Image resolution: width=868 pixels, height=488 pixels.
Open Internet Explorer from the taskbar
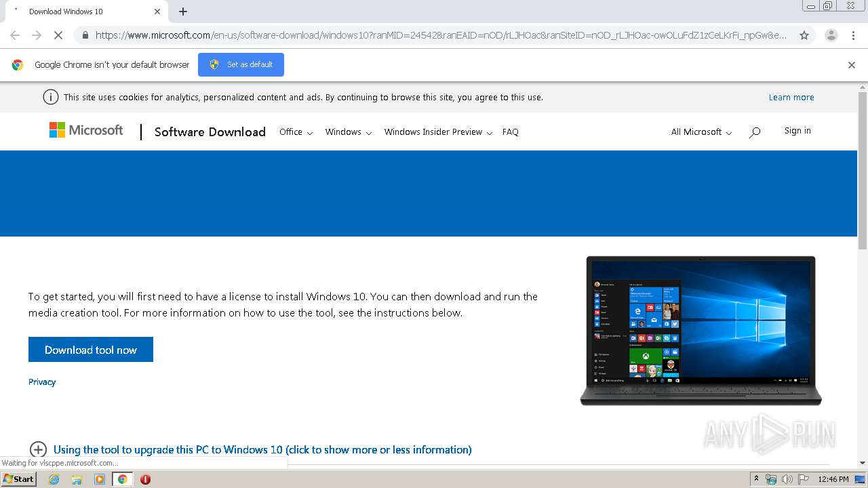click(54, 479)
